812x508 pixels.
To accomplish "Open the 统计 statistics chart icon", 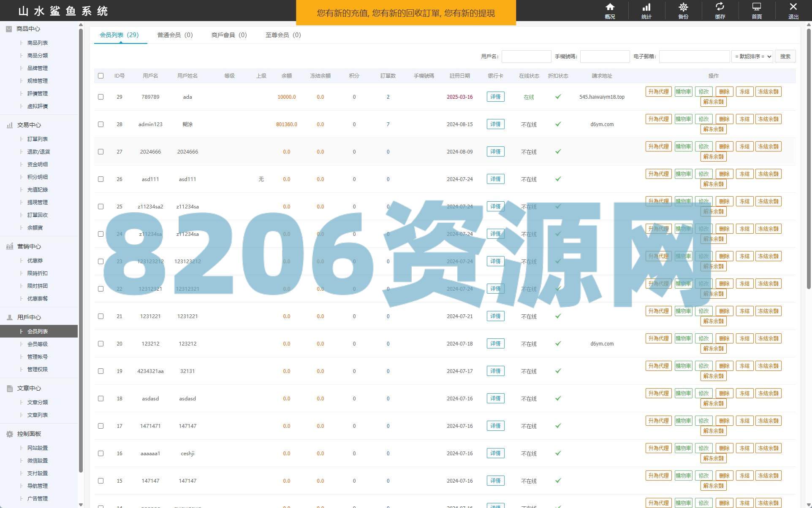I will [x=646, y=7].
